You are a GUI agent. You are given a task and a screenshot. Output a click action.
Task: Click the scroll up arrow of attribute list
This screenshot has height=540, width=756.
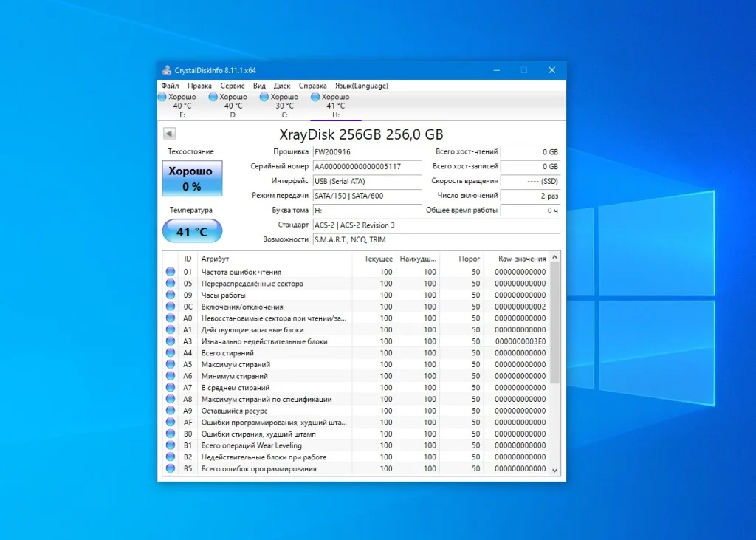tap(554, 257)
